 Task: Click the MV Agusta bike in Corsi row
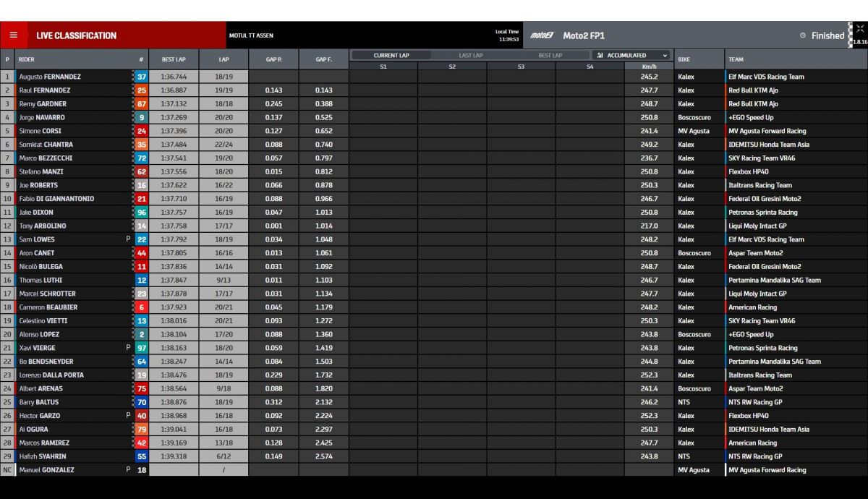point(694,131)
